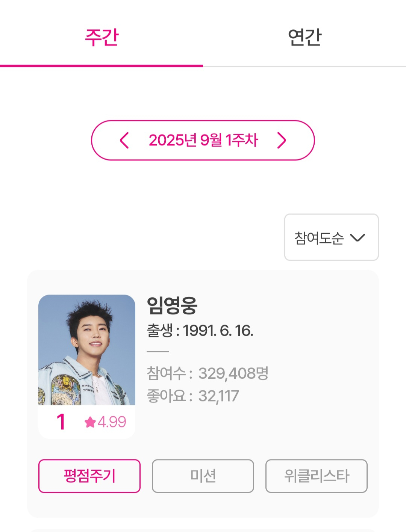Click the short divider line under birth date
The width and height of the screenshot is (406, 532).
[x=158, y=352]
